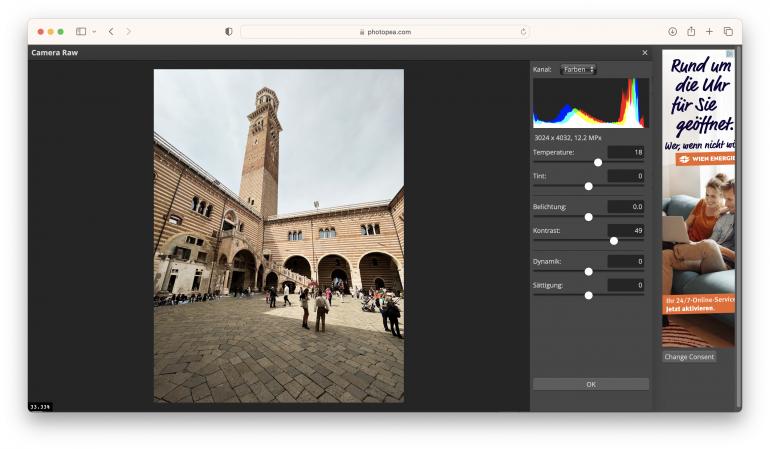Click the Belichtung value field showing 0.0

pyautogui.click(x=626, y=206)
